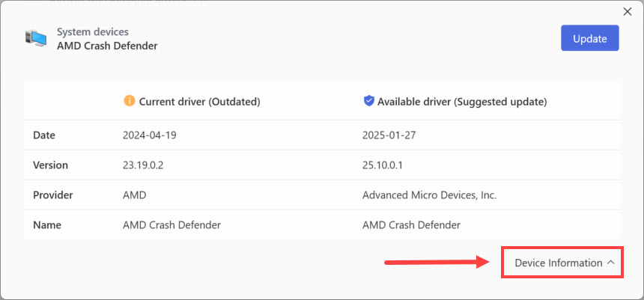Click the Version row label
The width and height of the screenshot is (644, 300).
tap(50, 165)
